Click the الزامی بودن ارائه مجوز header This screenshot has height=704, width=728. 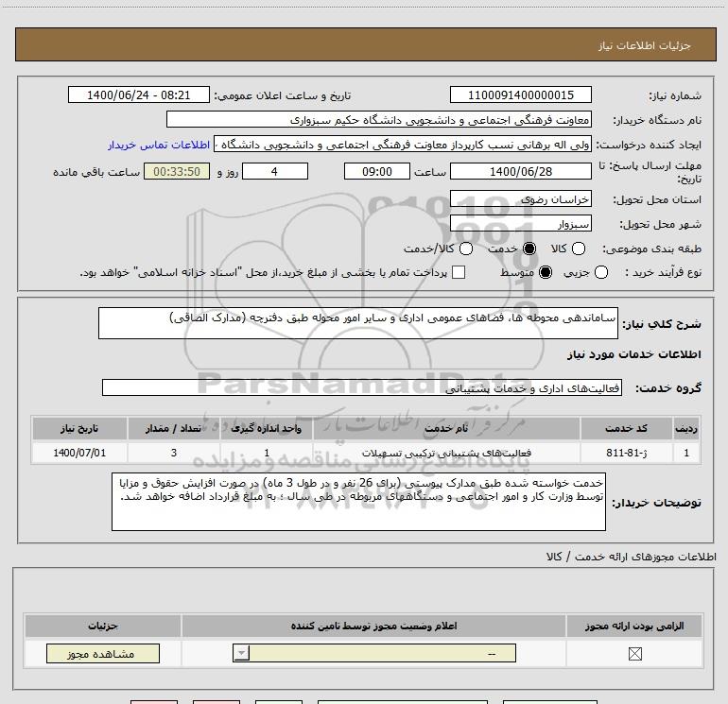pyautogui.click(x=634, y=626)
